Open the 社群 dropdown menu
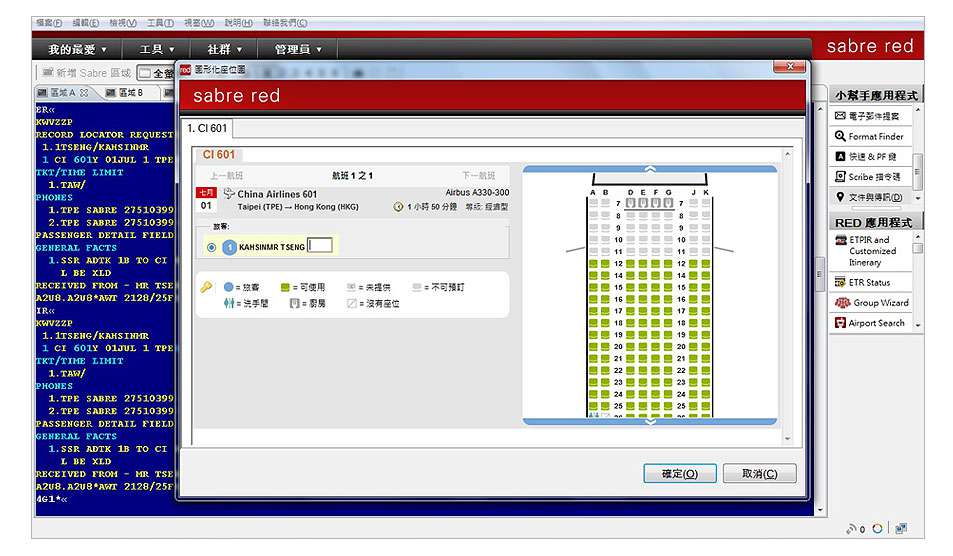Viewport: 953px width, 556px height. [224, 49]
